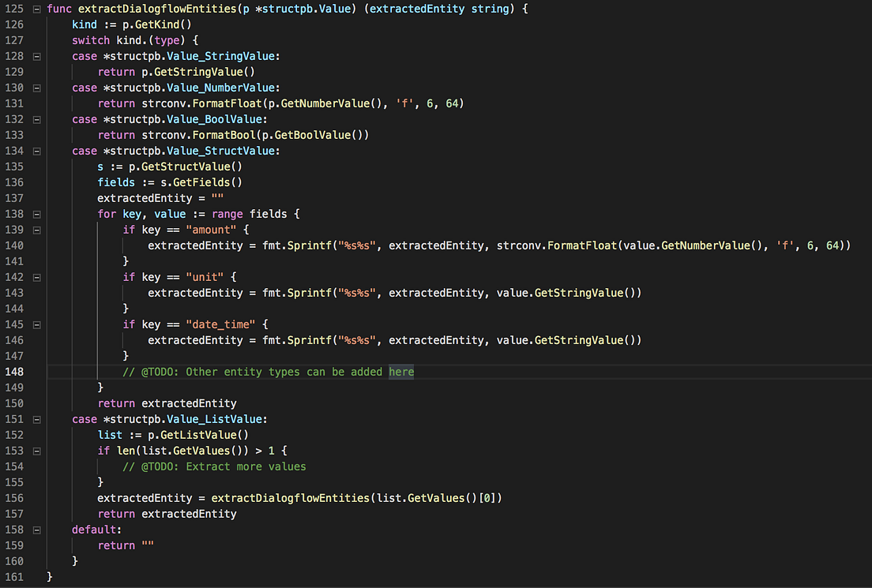Collapse the default case block
The width and height of the screenshot is (872, 588).
(x=36, y=530)
